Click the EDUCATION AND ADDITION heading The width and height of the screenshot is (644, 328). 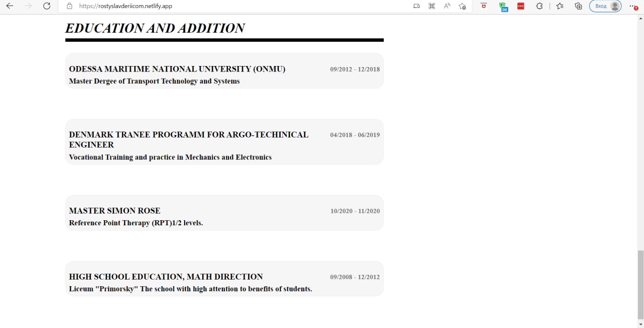[x=155, y=28]
